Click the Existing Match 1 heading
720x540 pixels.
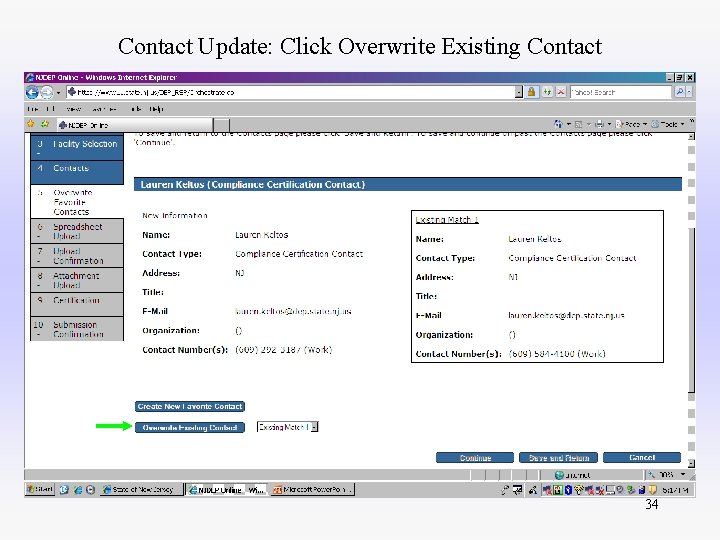click(447, 219)
